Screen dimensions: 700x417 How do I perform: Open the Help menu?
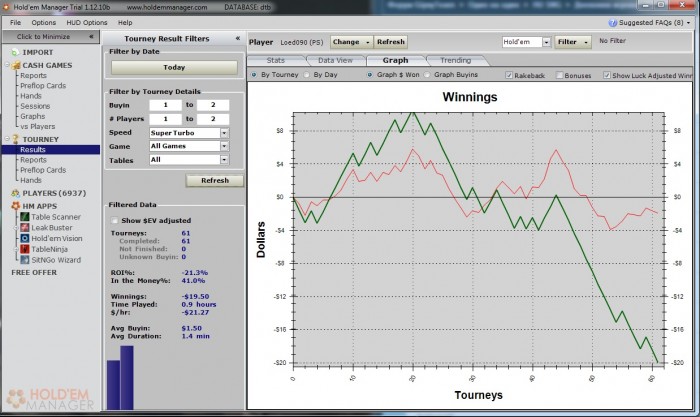coord(125,22)
